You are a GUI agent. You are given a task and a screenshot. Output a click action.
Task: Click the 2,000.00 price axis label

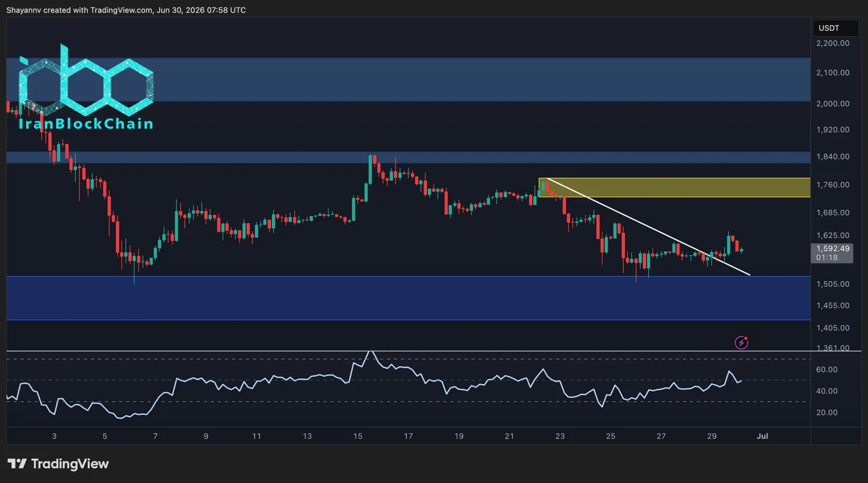pyautogui.click(x=833, y=104)
